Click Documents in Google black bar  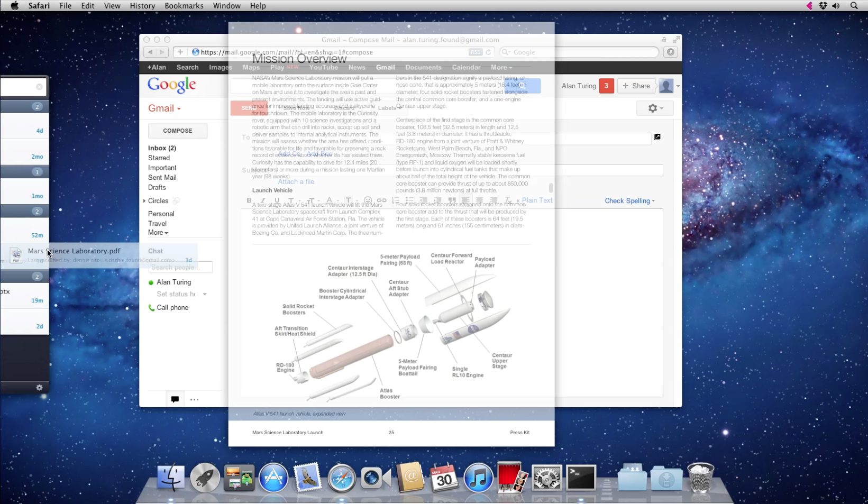pos(423,68)
